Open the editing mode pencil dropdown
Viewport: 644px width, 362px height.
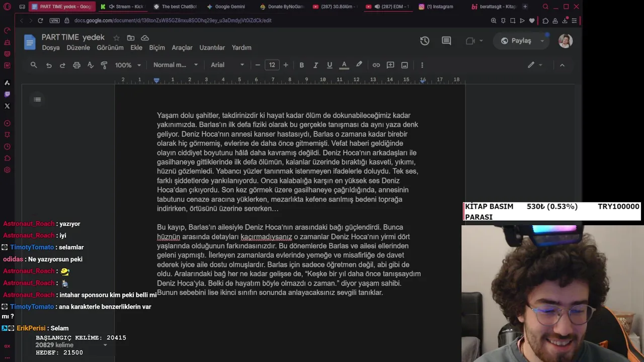pyautogui.click(x=535, y=65)
